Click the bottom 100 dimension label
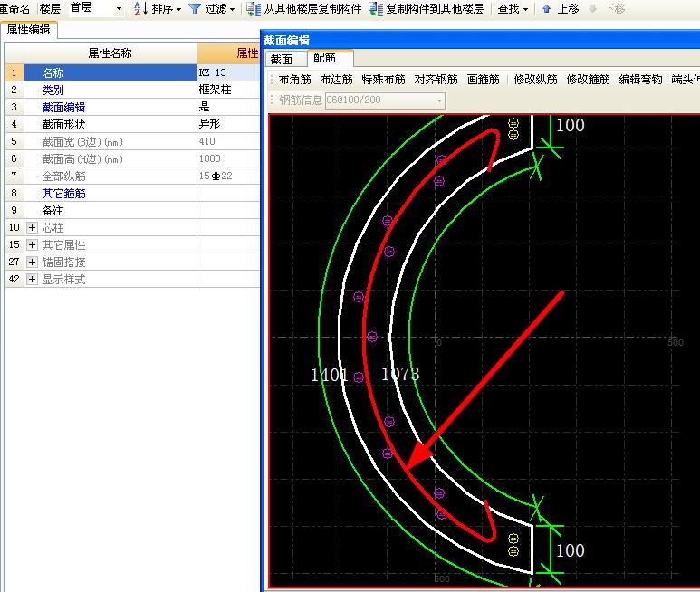 571,550
